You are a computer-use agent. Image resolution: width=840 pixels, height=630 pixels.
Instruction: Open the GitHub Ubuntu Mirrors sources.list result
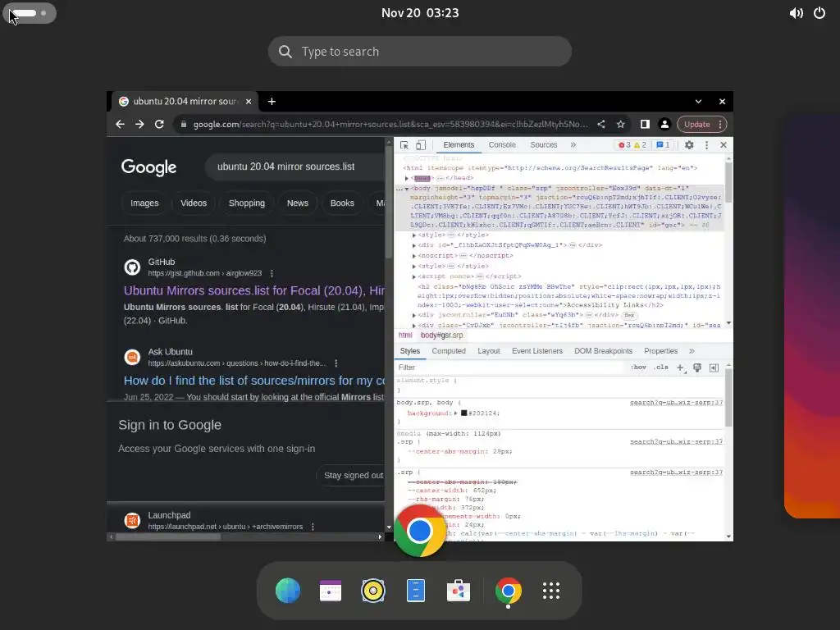[x=254, y=290]
